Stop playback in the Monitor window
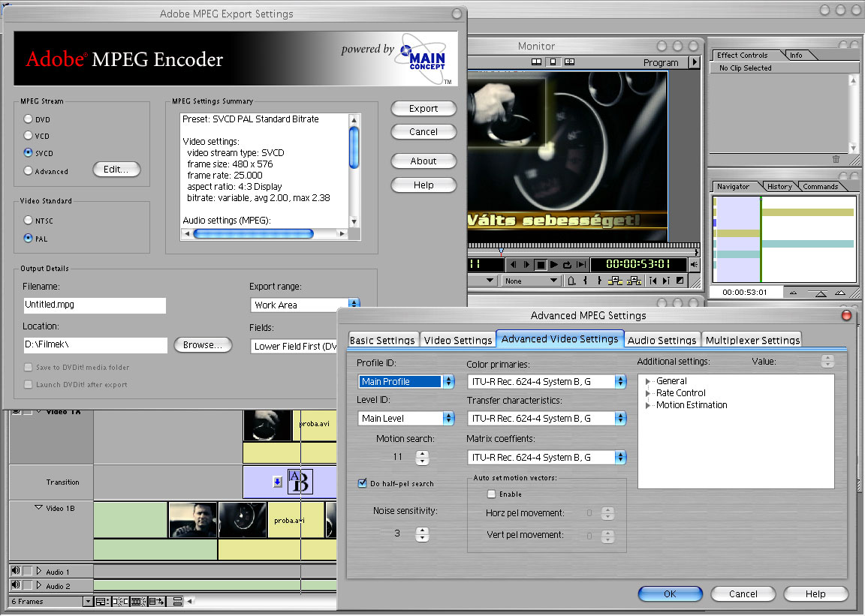 (541, 265)
